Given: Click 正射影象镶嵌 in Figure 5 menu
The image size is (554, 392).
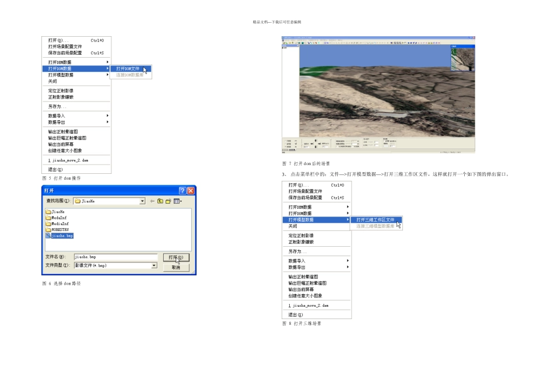Looking at the screenshot, I should 76,97.
